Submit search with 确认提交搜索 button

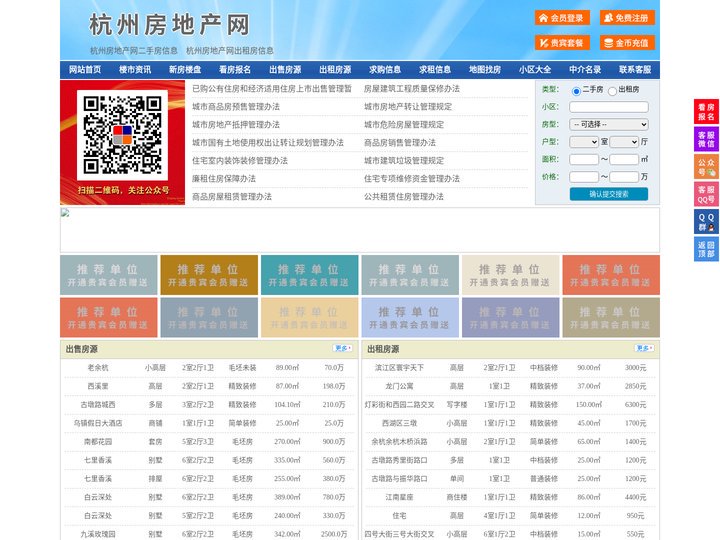(x=609, y=194)
